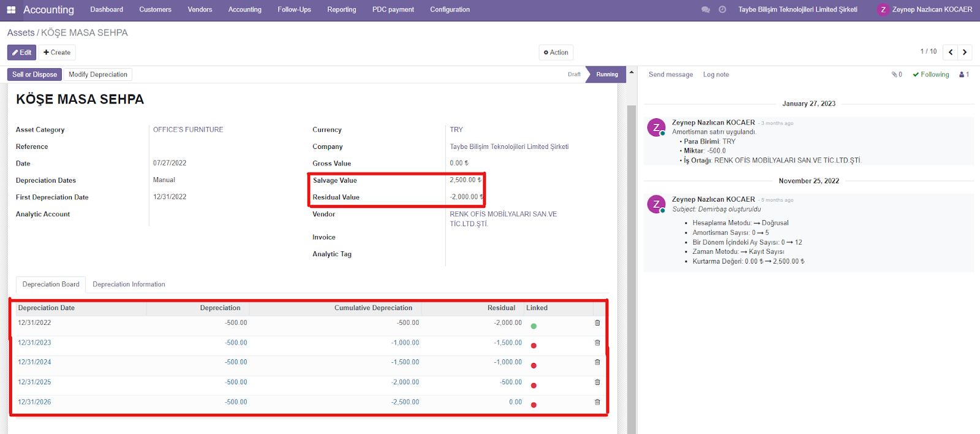Open the Vendors menu
Screen dimensions: 980x434
click(200, 10)
